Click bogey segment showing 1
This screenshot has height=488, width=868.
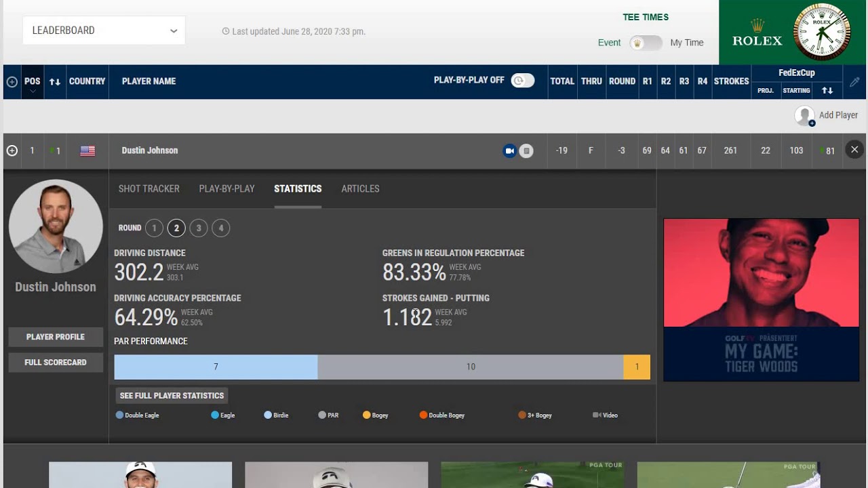(637, 367)
